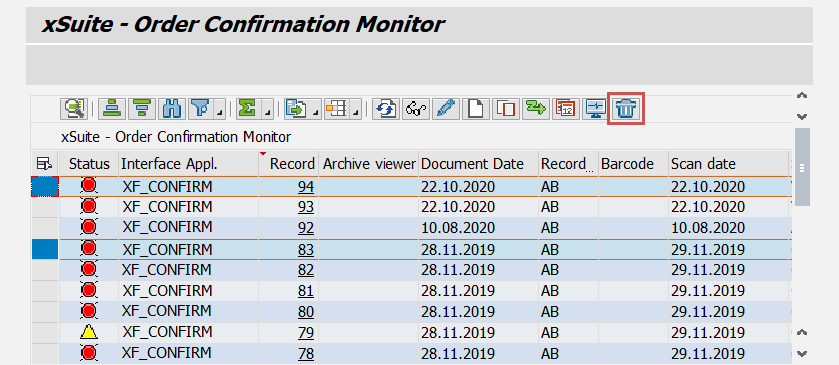This screenshot has height=365, width=839.
Task: Select row selector for record 78
Action: tap(45, 354)
